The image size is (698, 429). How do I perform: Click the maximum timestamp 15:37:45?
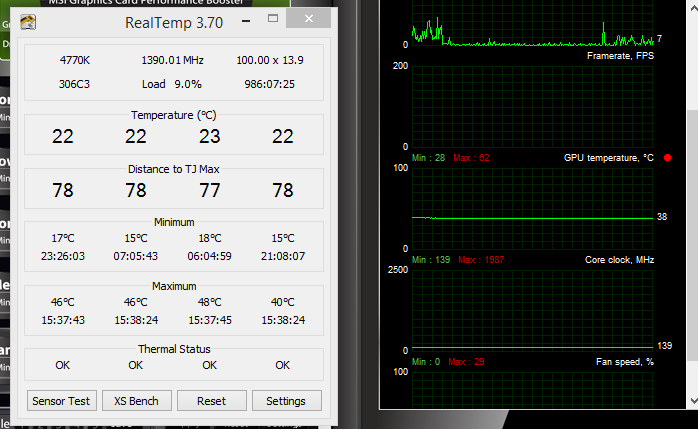pyautogui.click(x=210, y=320)
